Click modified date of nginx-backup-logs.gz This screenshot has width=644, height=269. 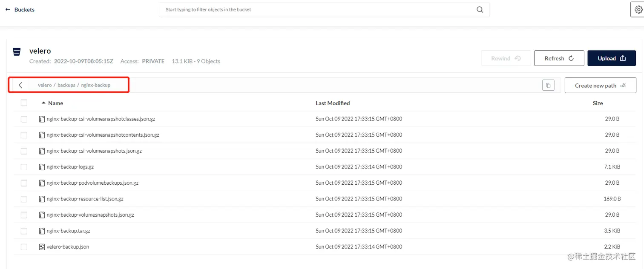(x=359, y=167)
